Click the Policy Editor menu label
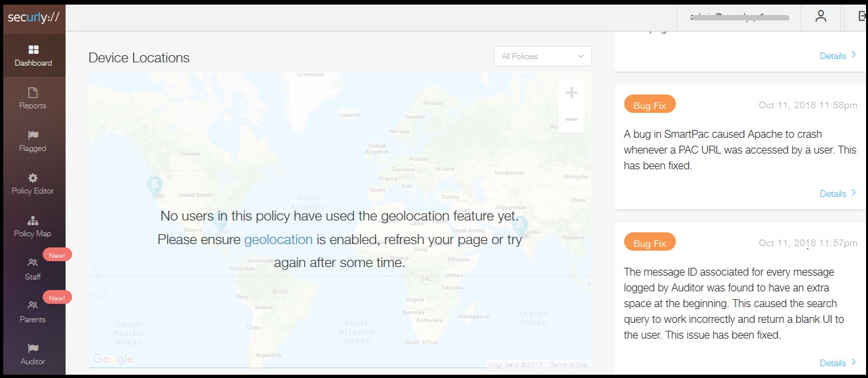The width and height of the screenshot is (868, 378). (x=33, y=191)
